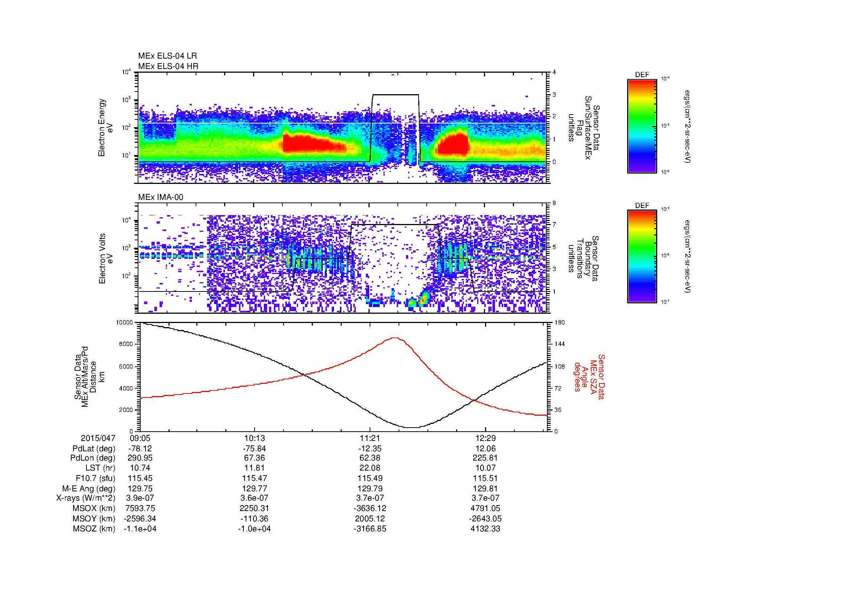Click the time tick label '12:29'
868x613 pixels.
485,438
